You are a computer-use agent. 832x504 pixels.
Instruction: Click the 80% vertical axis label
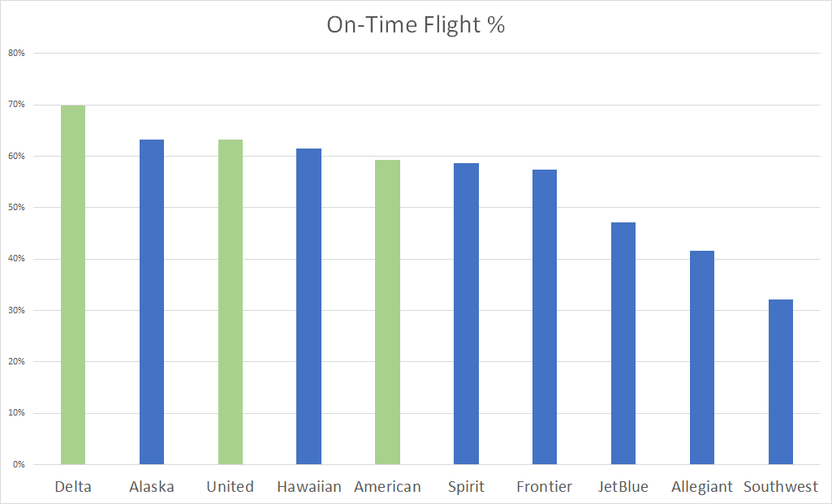17,54
